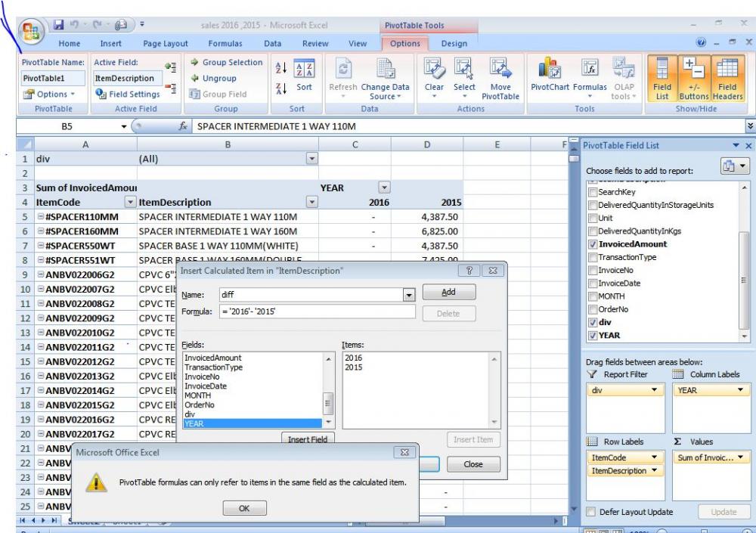
Task: Enable Defer Layout Update
Action: (591, 512)
